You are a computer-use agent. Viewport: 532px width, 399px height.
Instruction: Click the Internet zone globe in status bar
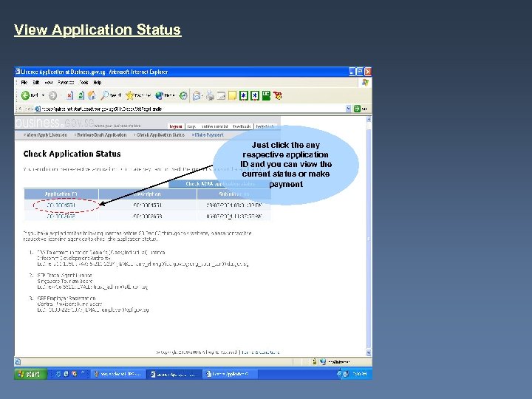pyautogui.click(x=323, y=361)
